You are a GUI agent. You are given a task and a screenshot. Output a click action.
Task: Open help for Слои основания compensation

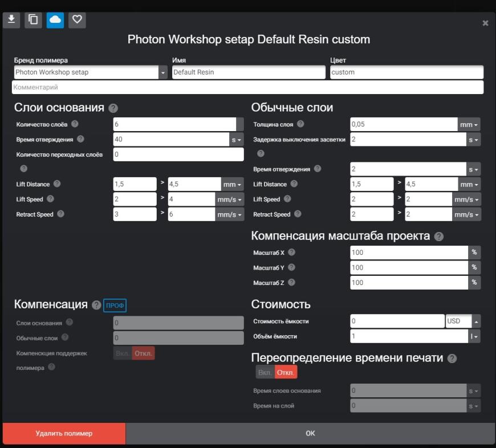click(x=70, y=322)
